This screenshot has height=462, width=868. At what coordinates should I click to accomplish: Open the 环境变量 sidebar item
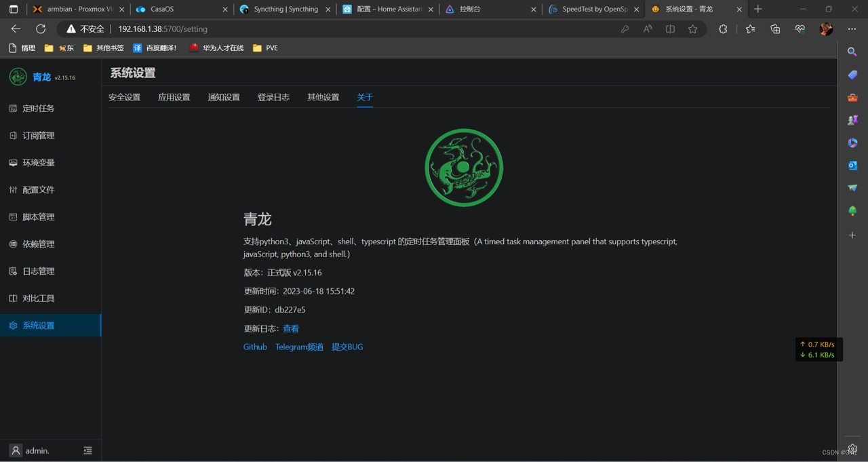click(50, 163)
